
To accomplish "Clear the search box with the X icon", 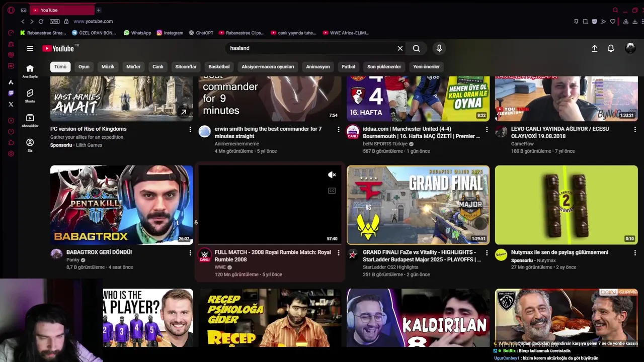I will tap(400, 48).
